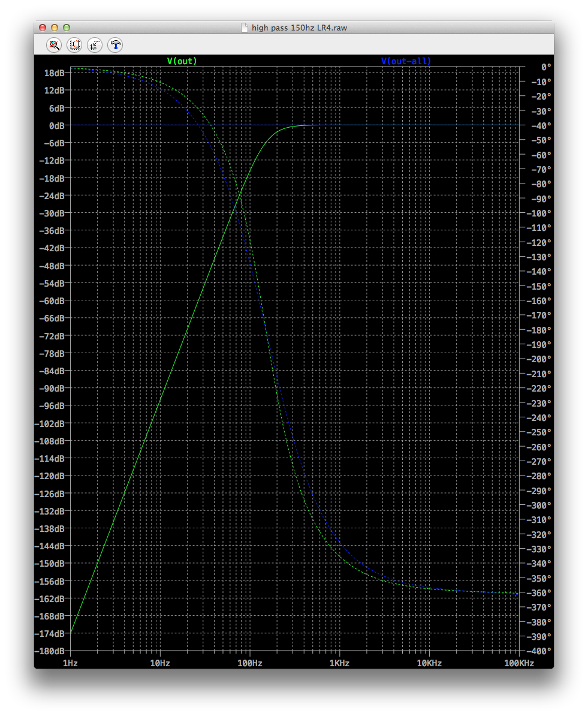This screenshot has height=716, width=588.
Task: Click the pick visible traces icon
Action: click(95, 45)
